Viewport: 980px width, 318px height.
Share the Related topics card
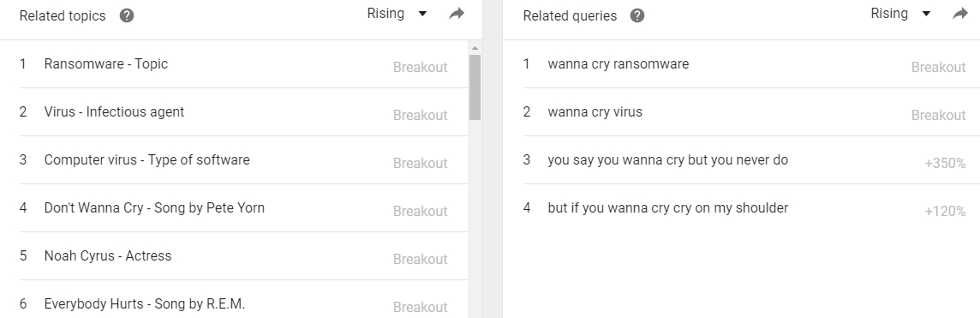(457, 14)
